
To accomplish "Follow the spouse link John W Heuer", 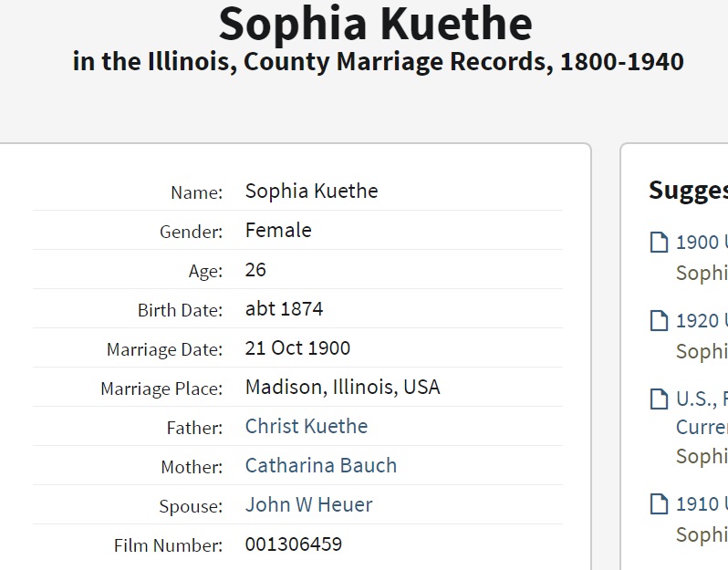I will [x=308, y=504].
